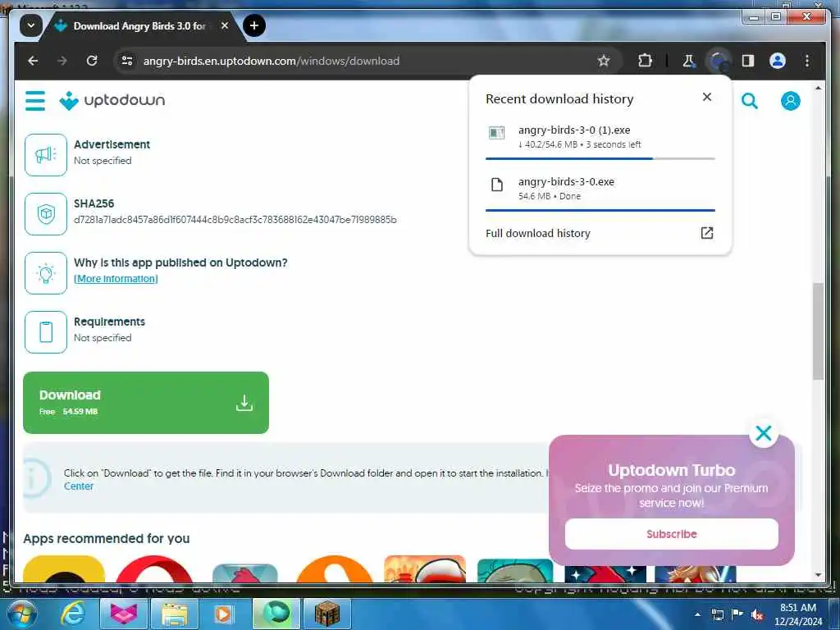Open the Extensions puzzle icon
The height and width of the screenshot is (630, 840).
pyautogui.click(x=645, y=61)
